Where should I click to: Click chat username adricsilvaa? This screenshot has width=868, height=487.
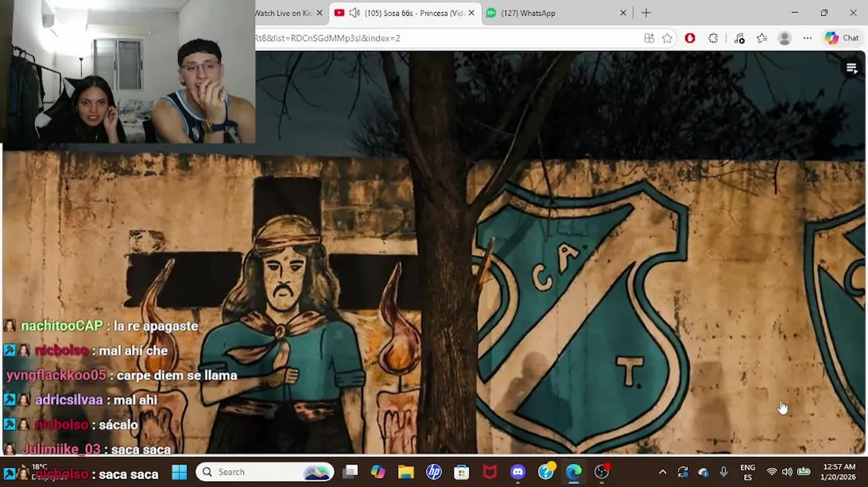68,400
